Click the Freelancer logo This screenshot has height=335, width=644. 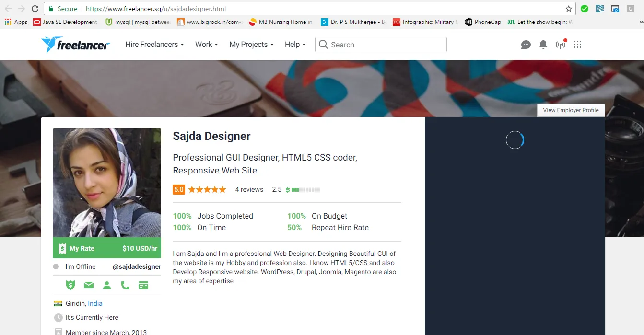[x=76, y=45]
